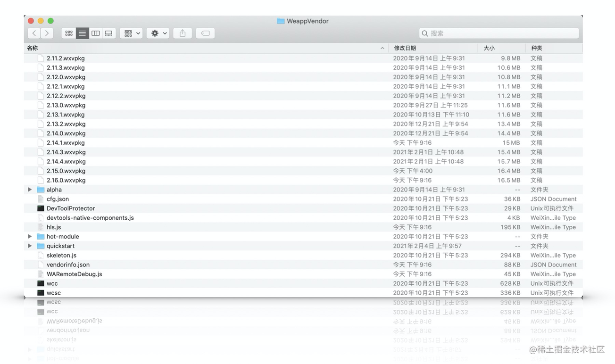Select the wcc executable icon
This screenshot has width=615, height=364.
(41, 283)
